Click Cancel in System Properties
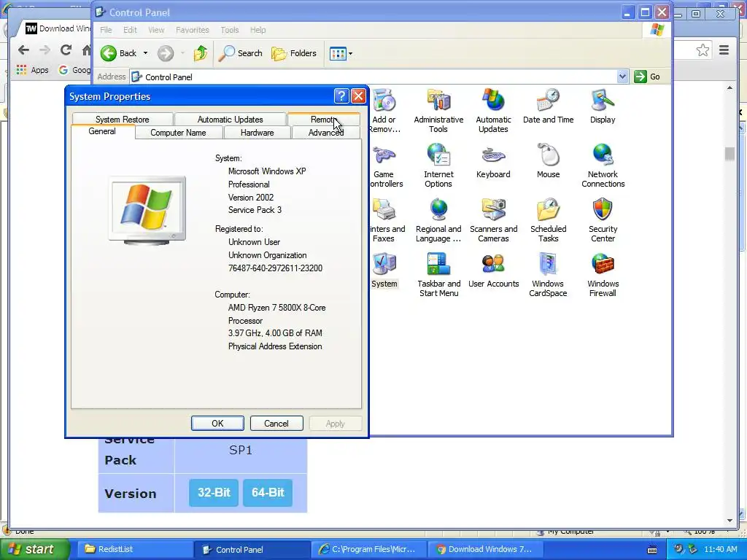 pyautogui.click(x=276, y=424)
